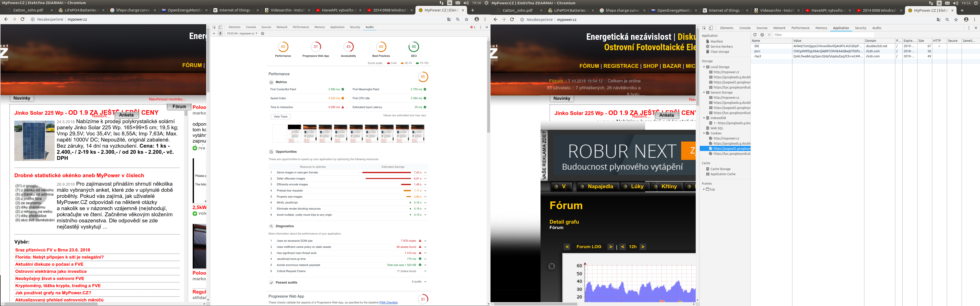
Task: Click the red error count badge
Action: 472,27
